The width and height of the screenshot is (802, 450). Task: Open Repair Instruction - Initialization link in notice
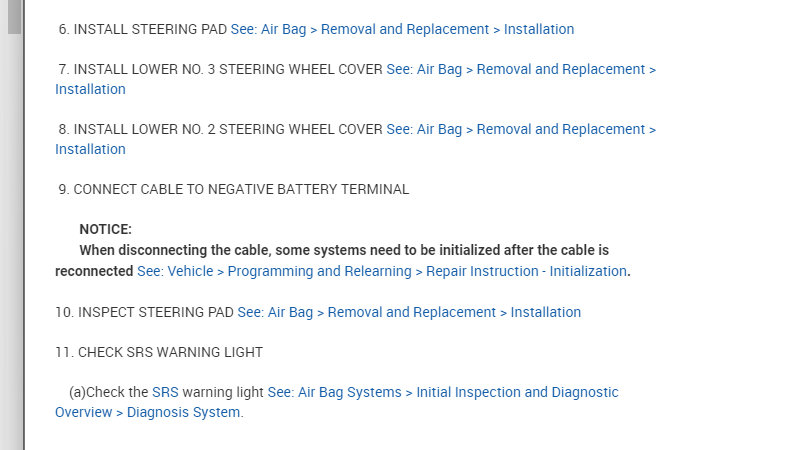(382, 271)
